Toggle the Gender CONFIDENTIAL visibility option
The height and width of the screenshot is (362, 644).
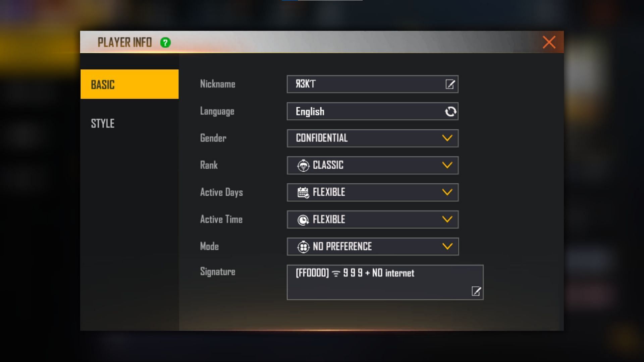click(x=448, y=138)
